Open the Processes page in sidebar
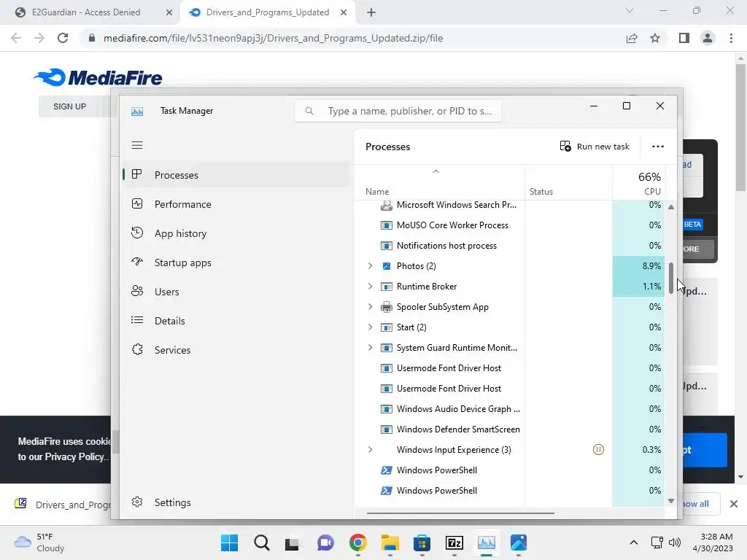The width and height of the screenshot is (747, 560). click(x=236, y=175)
